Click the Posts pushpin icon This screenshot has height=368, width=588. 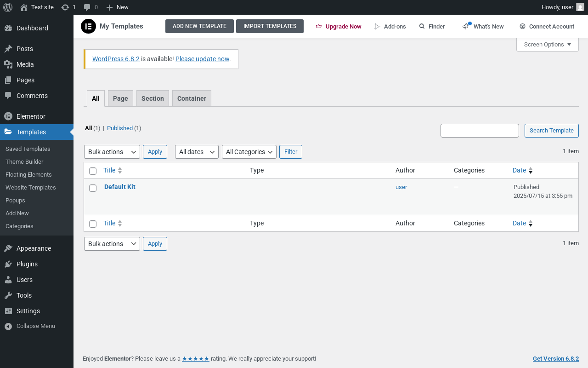[x=8, y=49]
